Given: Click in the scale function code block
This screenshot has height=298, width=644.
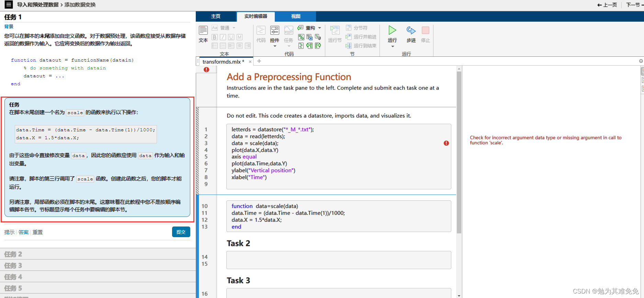Looking at the screenshot, I should click(339, 216).
